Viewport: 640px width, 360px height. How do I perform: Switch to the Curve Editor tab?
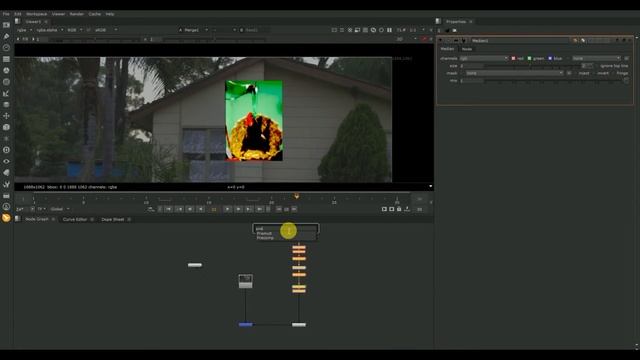pyautogui.click(x=75, y=219)
